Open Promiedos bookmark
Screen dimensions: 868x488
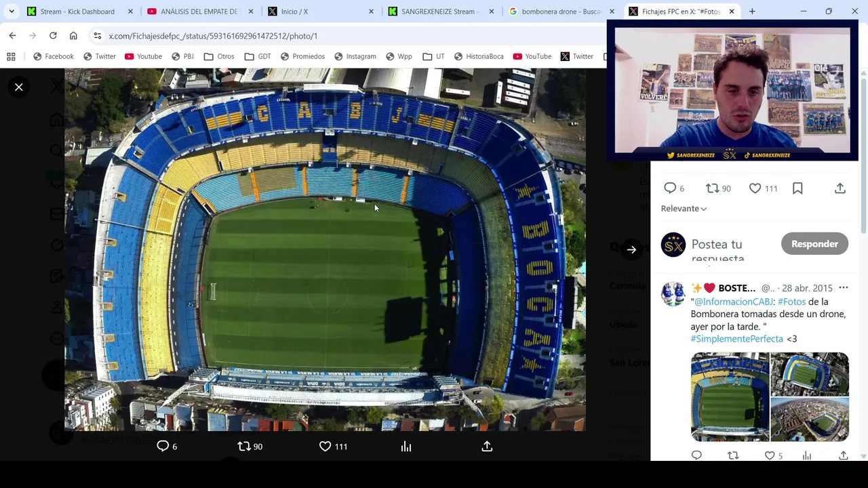point(302,56)
